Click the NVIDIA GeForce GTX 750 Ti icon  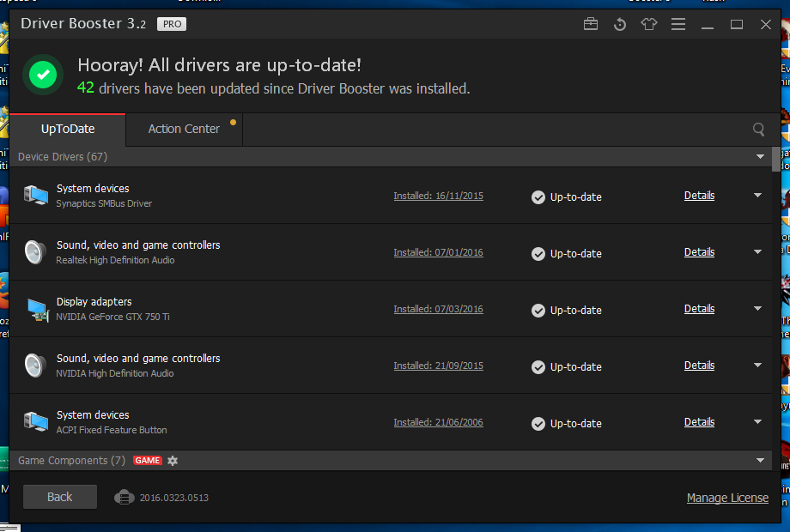[x=37, y=309]
